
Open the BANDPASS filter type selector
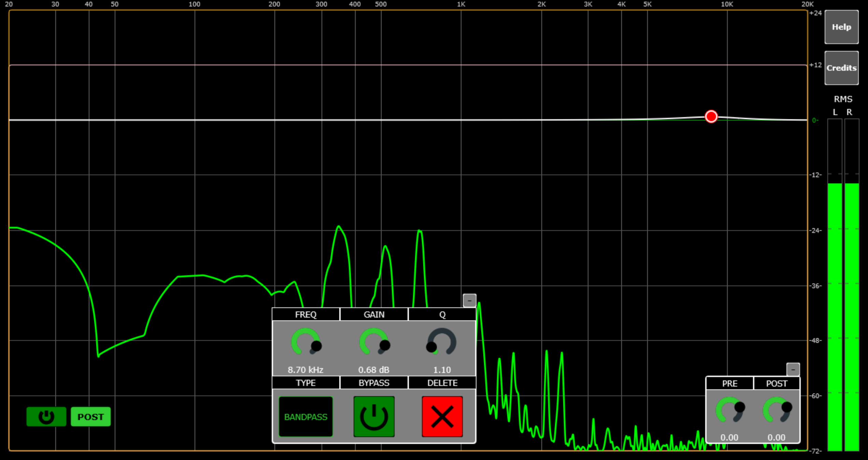[x=305, y=416]
